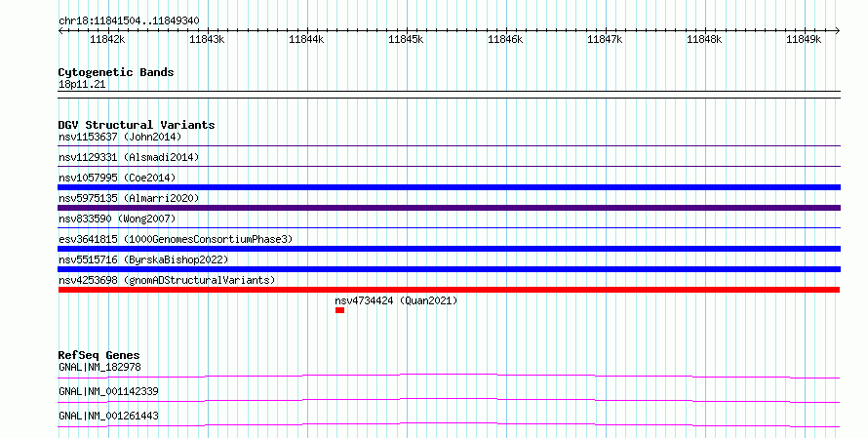Click the 11849k ruler tick label
The image size is (868, 438).
(804, 39)
